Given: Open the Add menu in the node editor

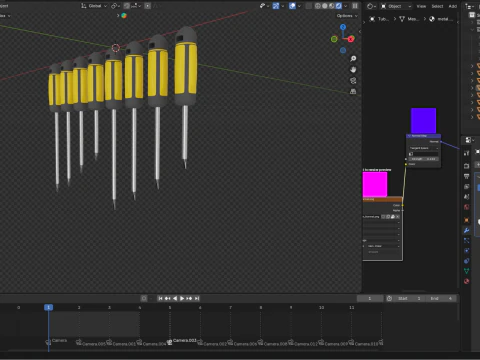Looking at the screenshot, I should pyautogui.click(x=453, y=6).
